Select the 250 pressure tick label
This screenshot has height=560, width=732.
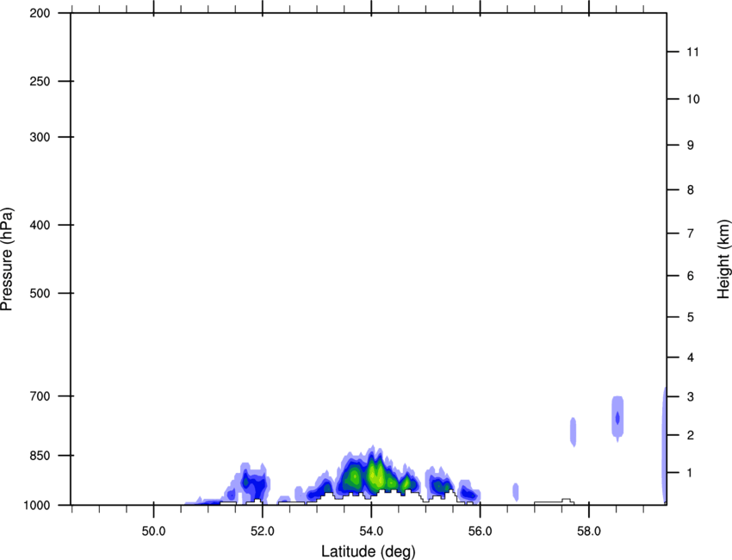pos(40,81)
